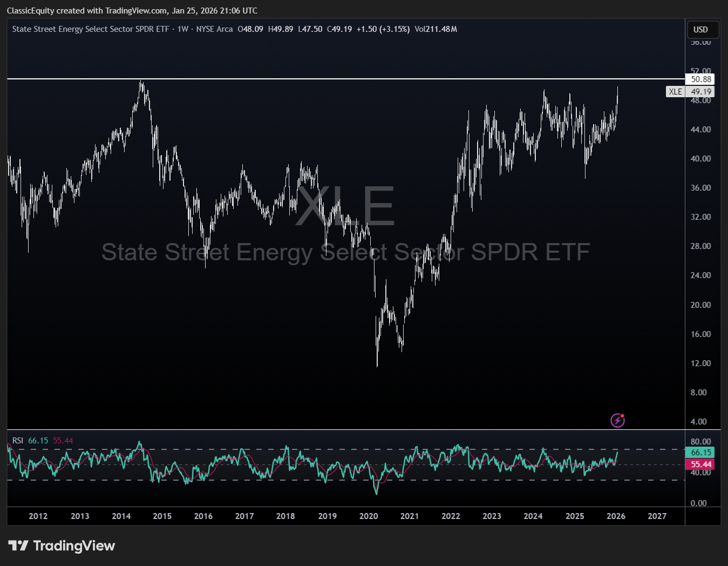Click the TradingView logo at the bottom
Image resolution: width=728 pixels, height=566 pixels.
62,545
